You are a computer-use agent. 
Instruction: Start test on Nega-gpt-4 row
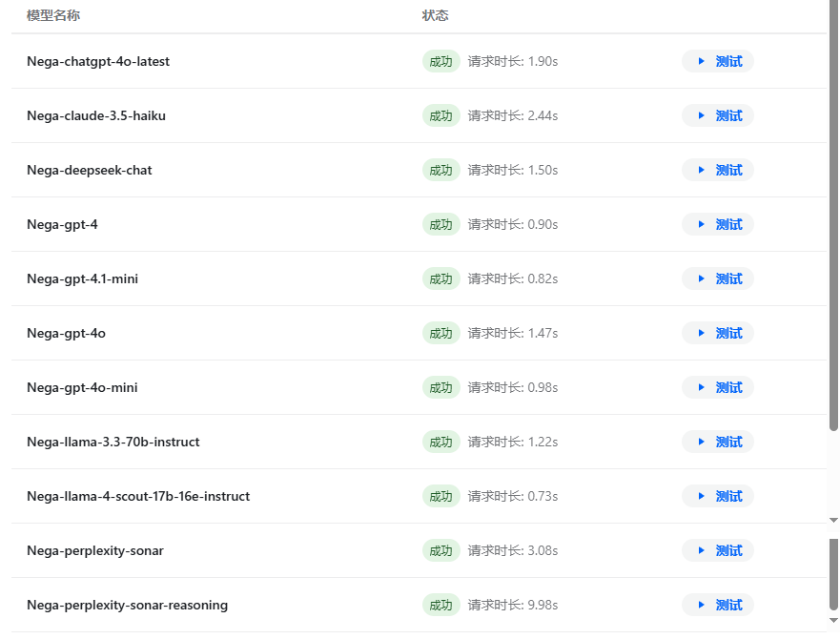pos(717,224)
